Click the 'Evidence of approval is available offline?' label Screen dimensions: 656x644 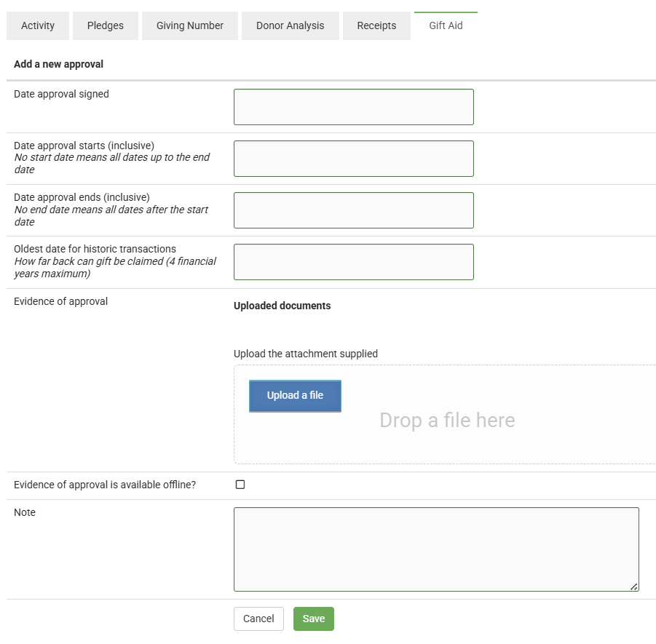click(x=105, y=485)
